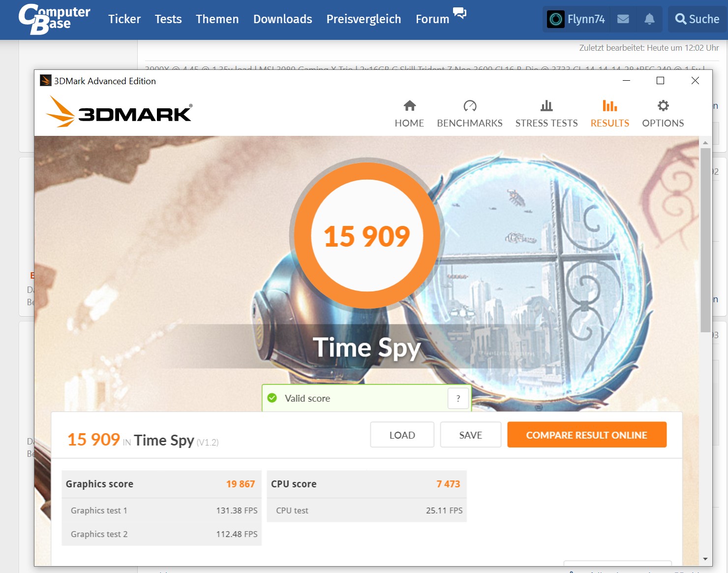Select BENCHMARKS tab label
The width and height of the screenshot is (728, 573).
pyautogui.click(x=470, y=123)
